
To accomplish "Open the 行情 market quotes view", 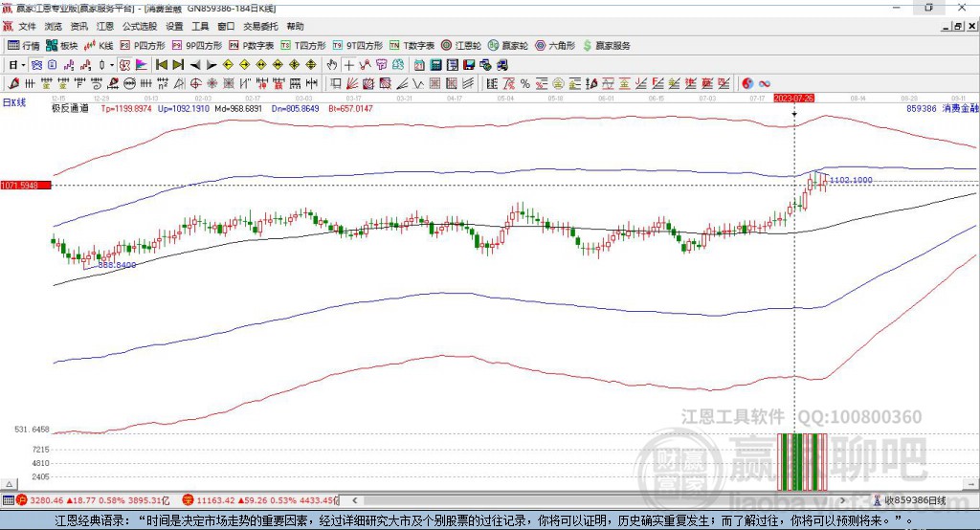I will (23, 46).
